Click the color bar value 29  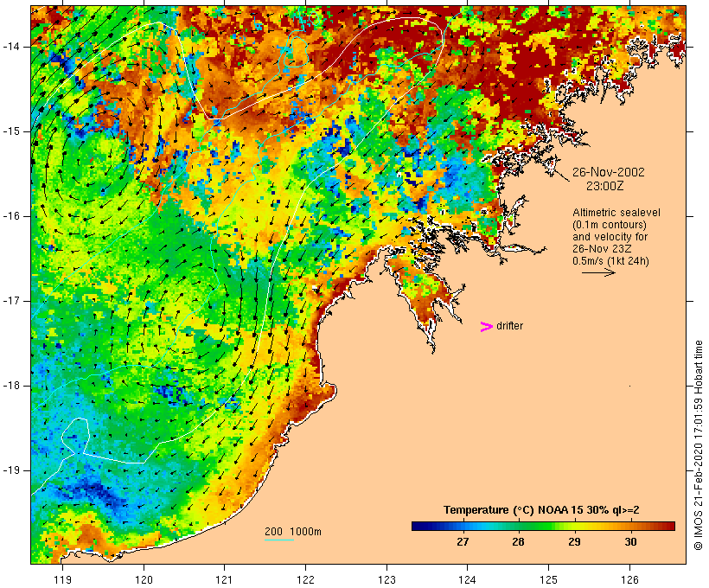tap(574, 542)
